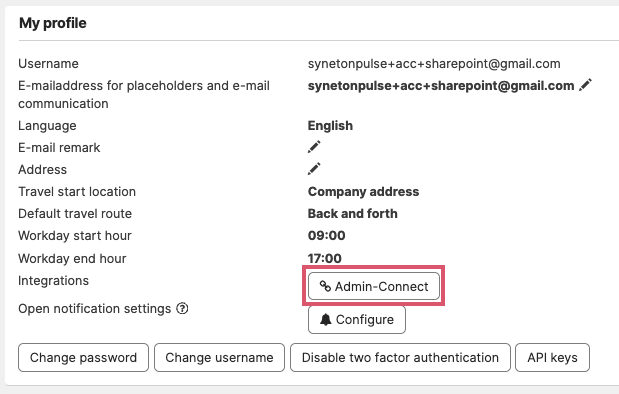Open Configure notification settings button
The height and width of the screenshot is (394, 619).
(356, 319)
